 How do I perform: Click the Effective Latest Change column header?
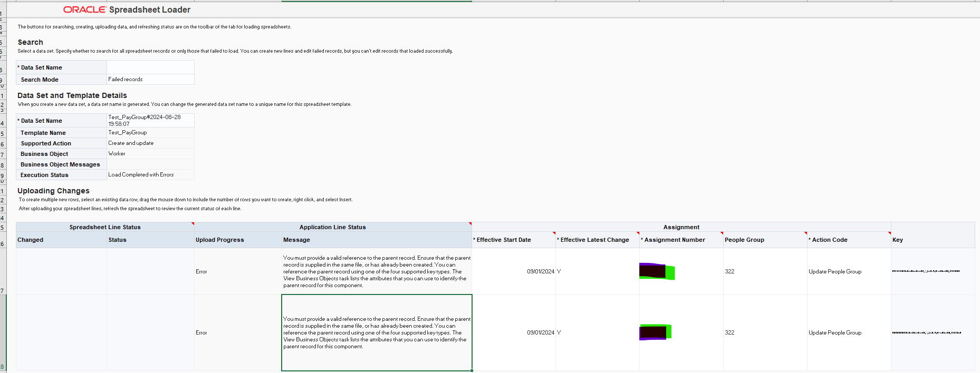coord(598,240)
